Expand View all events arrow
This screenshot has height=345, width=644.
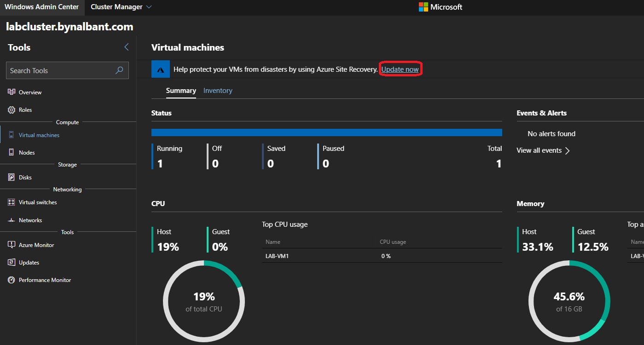[x=567, y=151]
